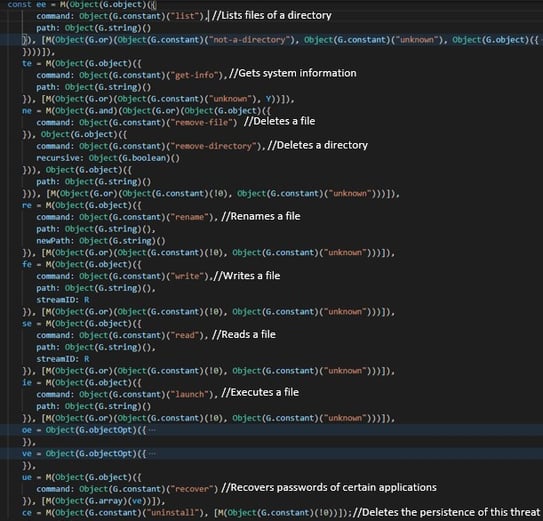
Task: Select the "recover" command string
Action: (x=193, y=489)
